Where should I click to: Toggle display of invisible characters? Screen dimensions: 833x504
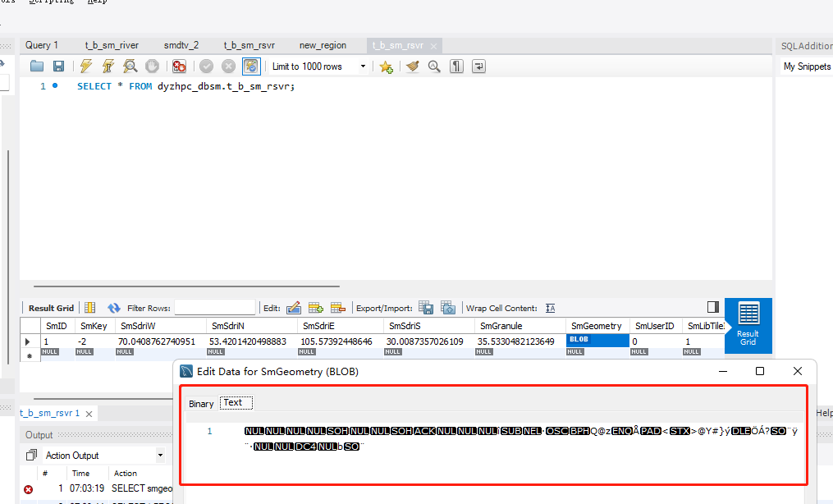click(456, 66)
